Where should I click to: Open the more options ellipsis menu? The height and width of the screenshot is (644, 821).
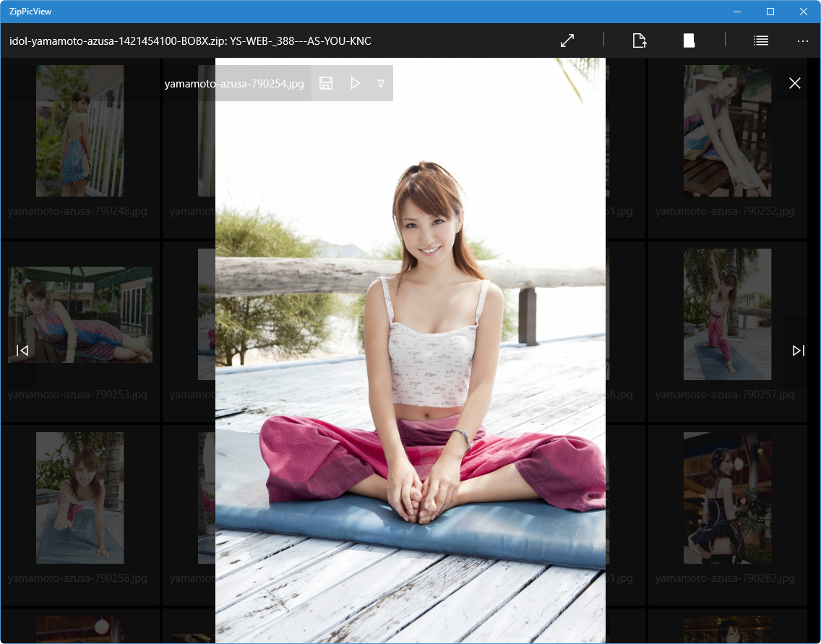tap(803, 41)
